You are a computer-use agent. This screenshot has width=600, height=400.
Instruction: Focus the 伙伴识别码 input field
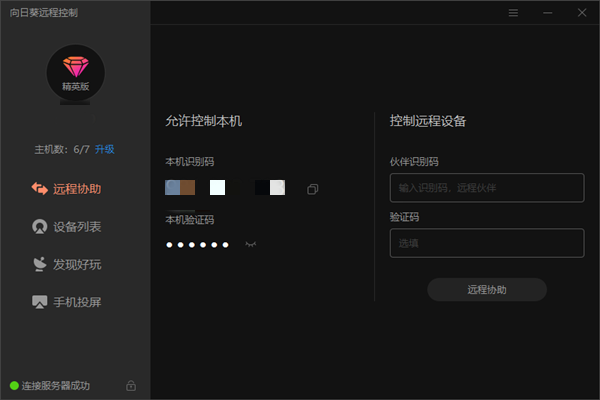[486, 188]
